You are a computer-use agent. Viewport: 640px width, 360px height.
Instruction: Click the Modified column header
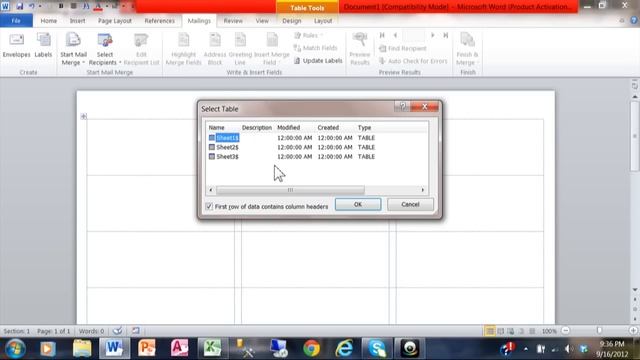point(289,128)
